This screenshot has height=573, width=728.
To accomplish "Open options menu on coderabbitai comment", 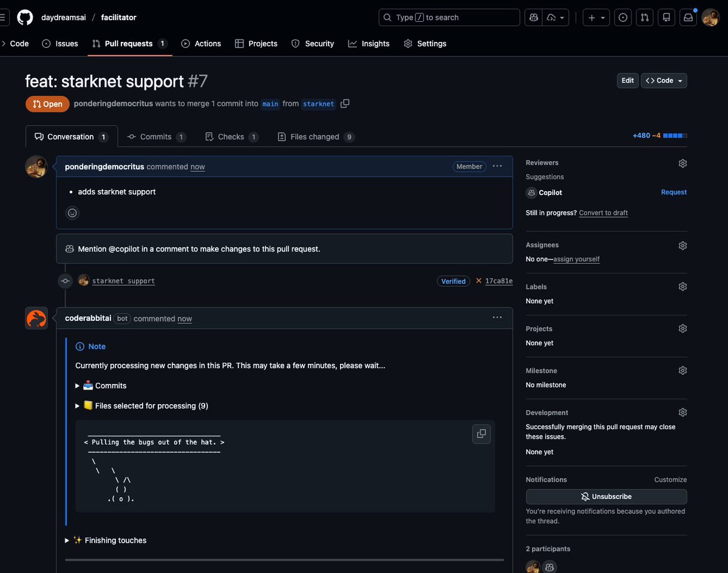I will 497,318.
